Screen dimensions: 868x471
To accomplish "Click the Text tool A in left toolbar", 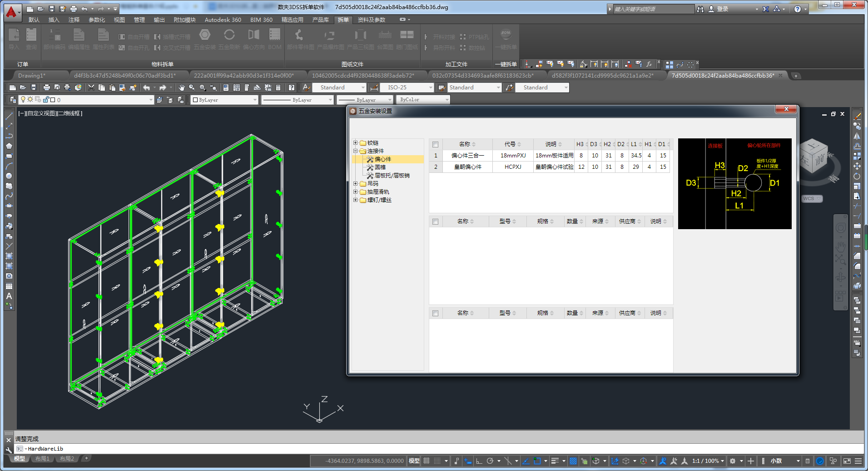I will click(9, 296).
